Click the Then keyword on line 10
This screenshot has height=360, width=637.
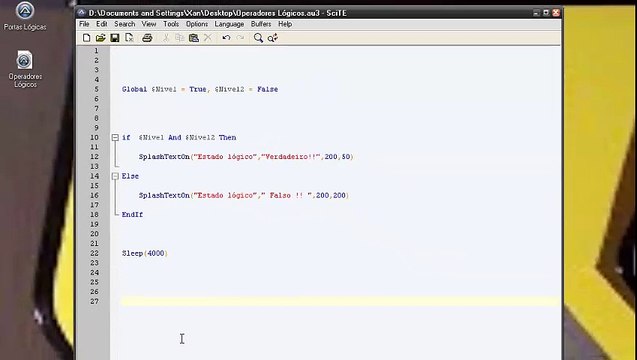tap(227, 138)
